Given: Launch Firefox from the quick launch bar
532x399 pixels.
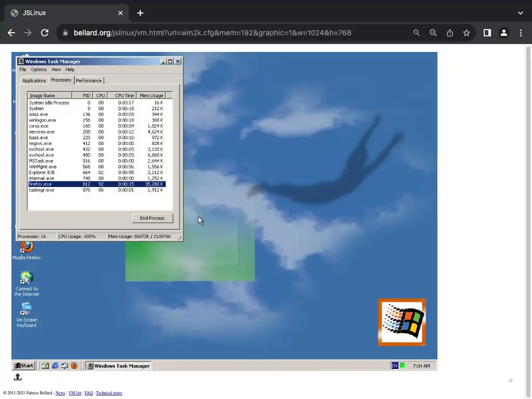Looking at the screenshot, I should (74, 365).
